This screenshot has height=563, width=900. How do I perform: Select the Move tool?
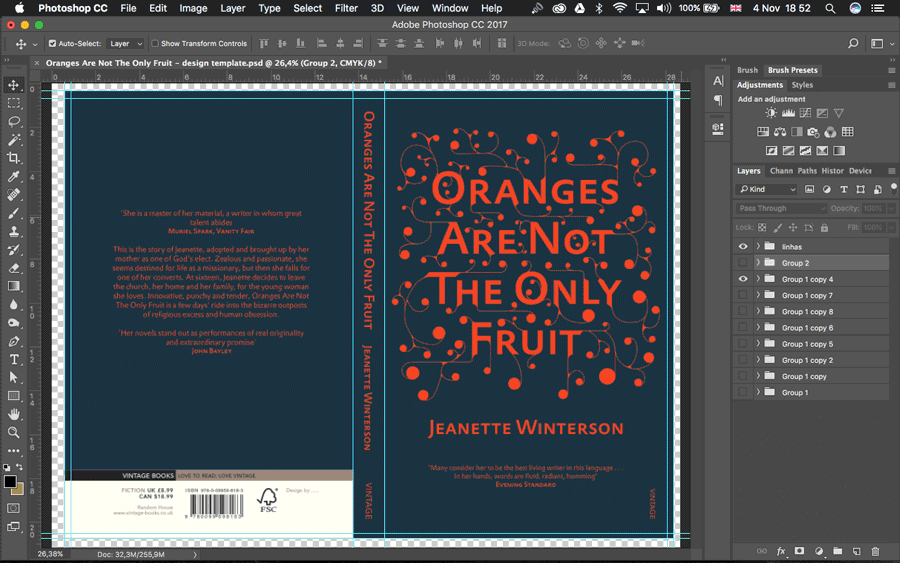[x=14, y=85]
